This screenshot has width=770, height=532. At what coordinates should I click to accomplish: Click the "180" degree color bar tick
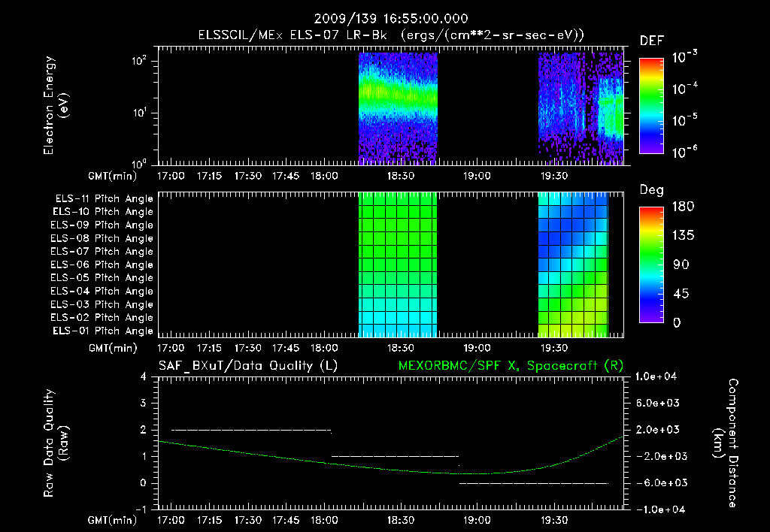coord(683,206)
